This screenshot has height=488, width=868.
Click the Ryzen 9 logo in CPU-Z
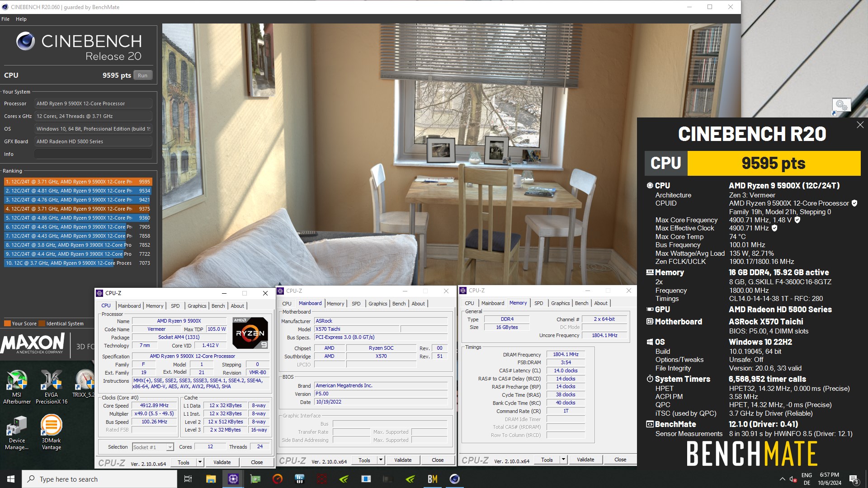click(250, 333)
